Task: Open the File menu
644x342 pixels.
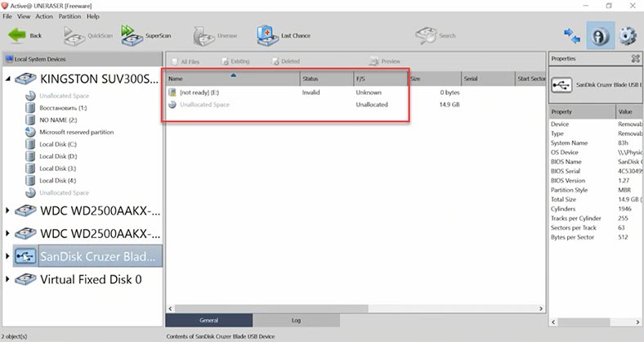Action: pos(7,16)
